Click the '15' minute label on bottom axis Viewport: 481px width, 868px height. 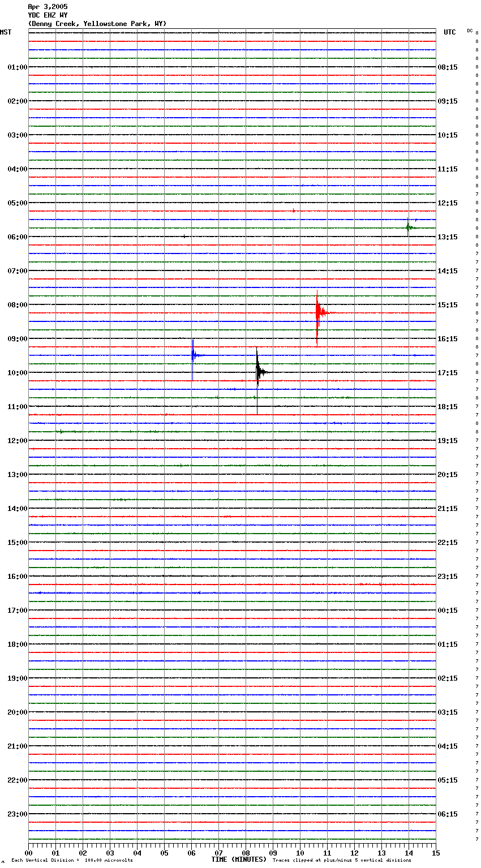tap(436, 853)
